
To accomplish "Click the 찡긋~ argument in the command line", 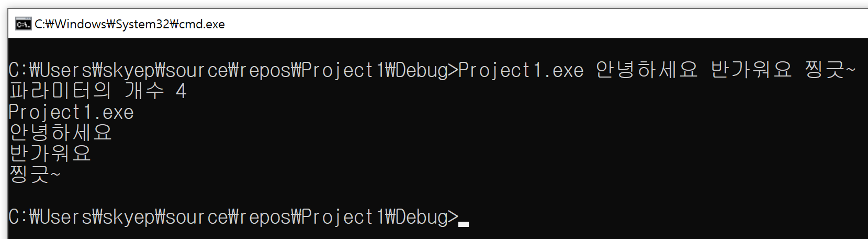I will (x=830, y=70).
